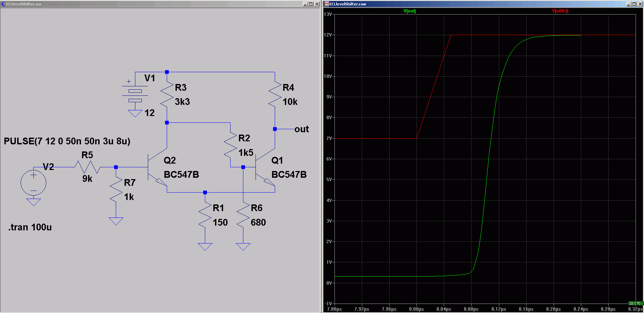Maximize the ECLlevelShifter.asc schematic window
The image size is (644, 313).
coord(311,4)
